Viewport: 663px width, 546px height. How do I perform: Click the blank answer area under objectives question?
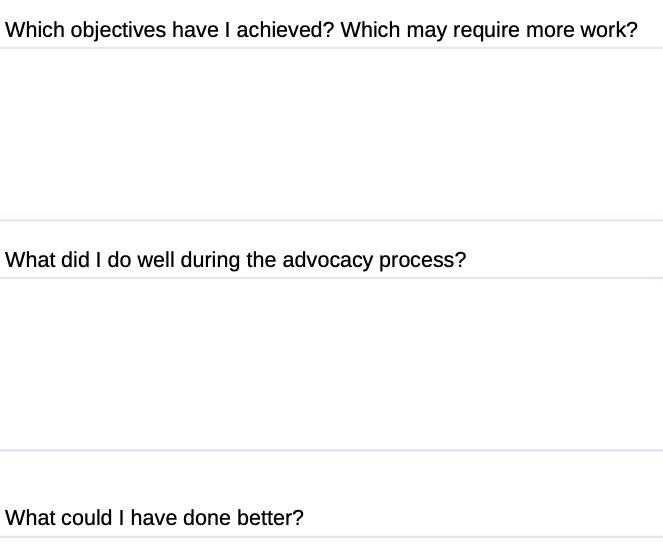click(331, 134)
